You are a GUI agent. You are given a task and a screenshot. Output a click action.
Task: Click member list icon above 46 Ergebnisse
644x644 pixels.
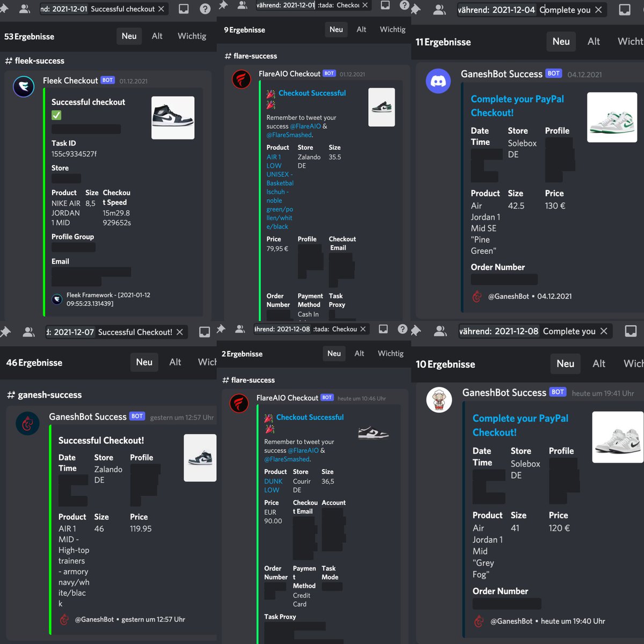tap(29, 332)
